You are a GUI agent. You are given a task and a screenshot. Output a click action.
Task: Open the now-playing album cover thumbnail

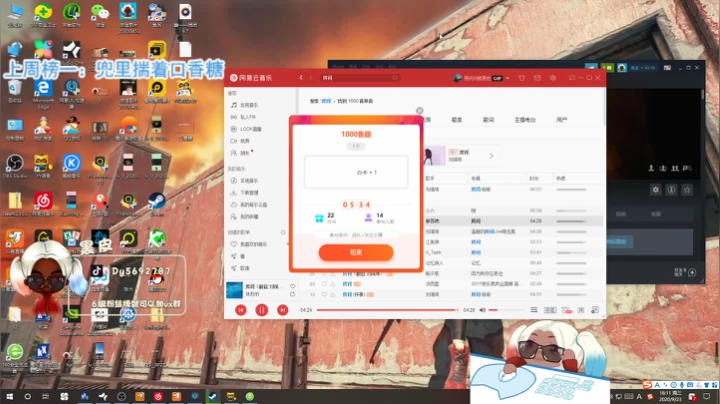234,290
